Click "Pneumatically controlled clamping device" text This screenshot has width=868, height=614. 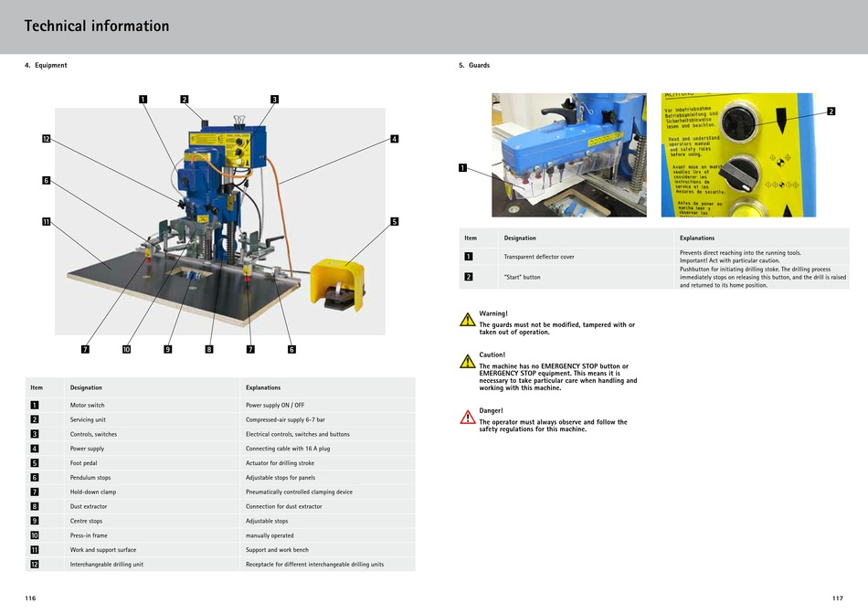tap(299, 492)
